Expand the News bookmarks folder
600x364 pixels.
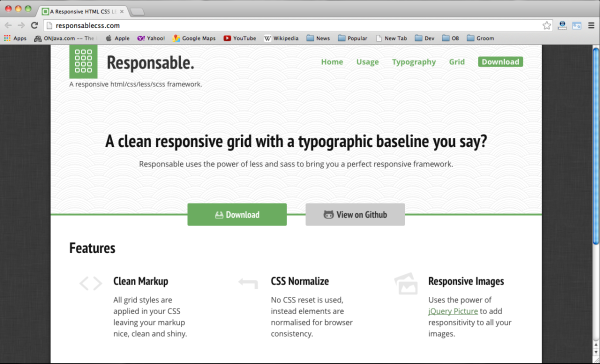pos(318,38)
